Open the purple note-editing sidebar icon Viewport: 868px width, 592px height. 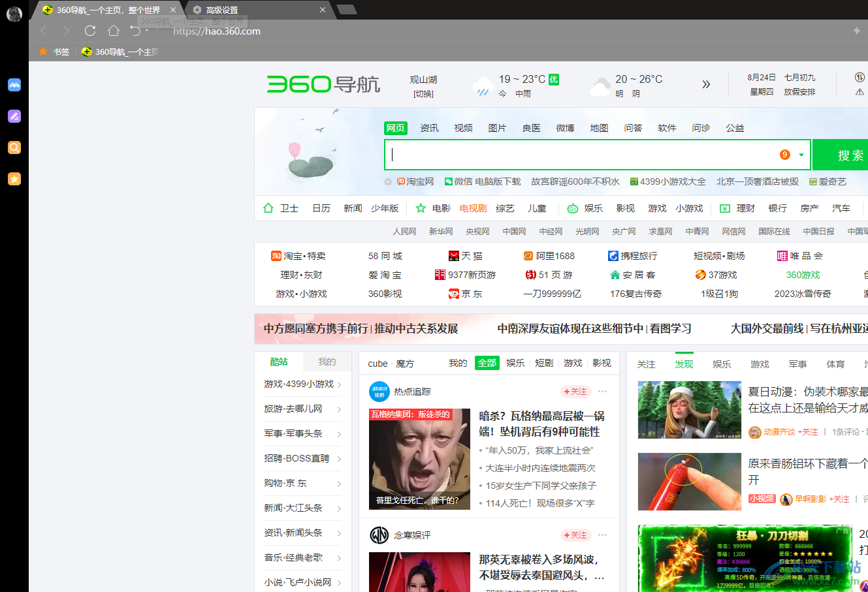pos(14,116)
